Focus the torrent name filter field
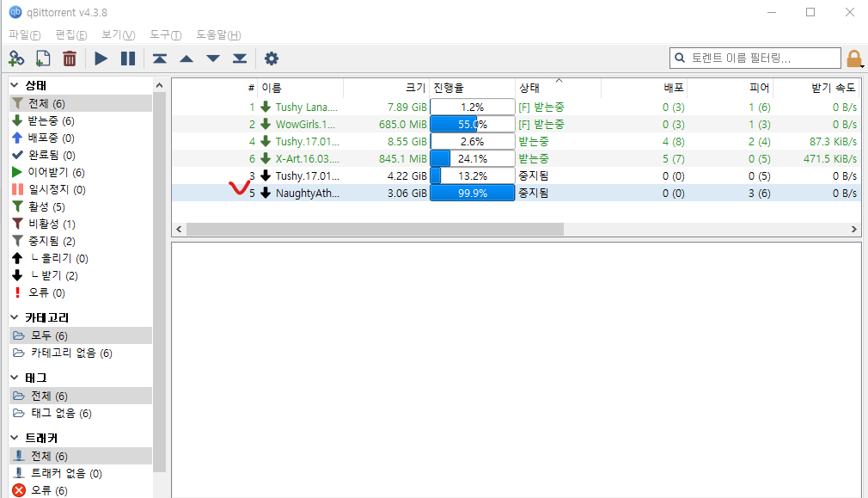Screen dimensions: 868x498 click(x=755, y=58)
